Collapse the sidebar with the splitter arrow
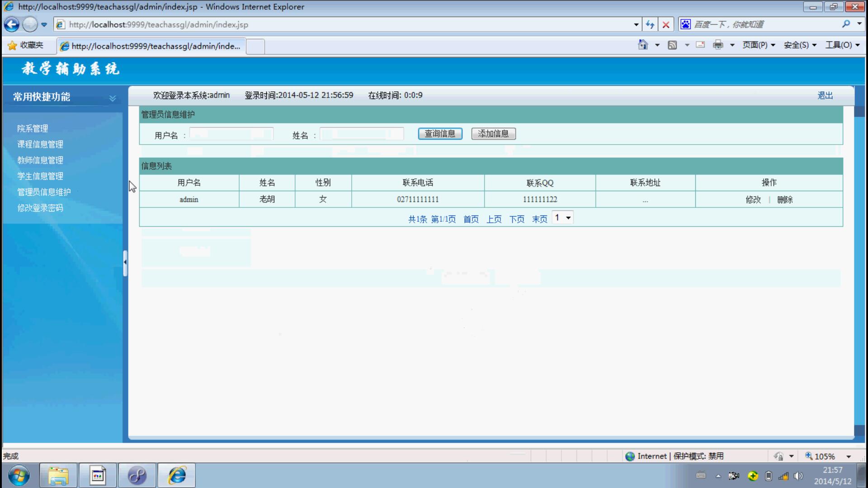Screen dimensions: 868x488 [x=125, y=263]
